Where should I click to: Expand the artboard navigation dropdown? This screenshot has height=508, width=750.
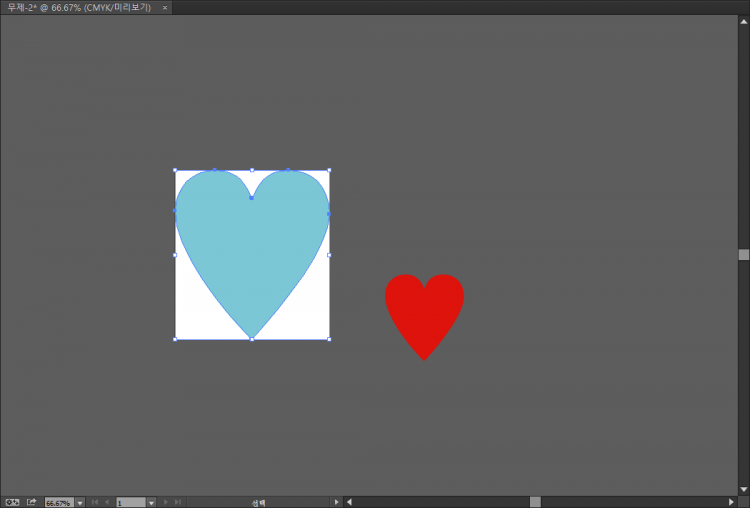point(152,502)
